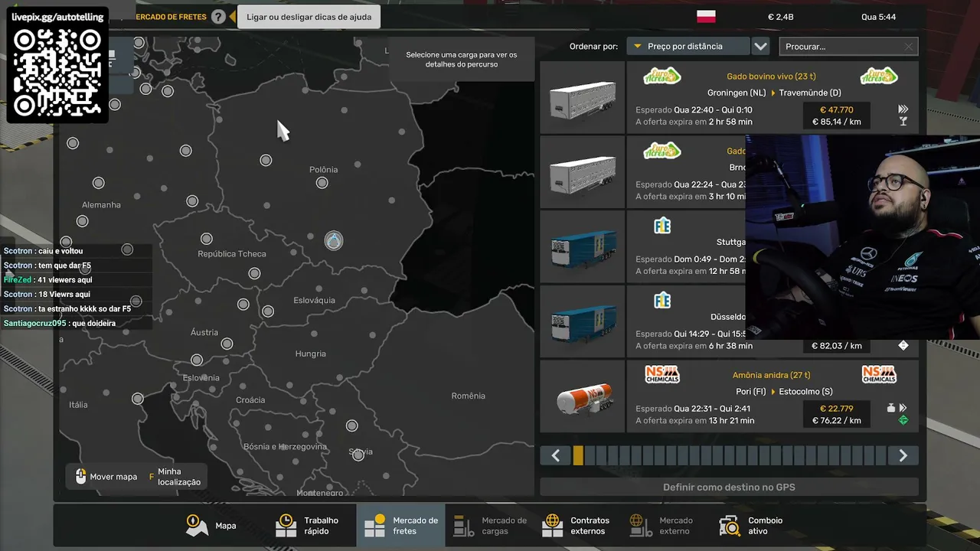
Task: Click the Polônia label on the map
Action: point(323,169)
